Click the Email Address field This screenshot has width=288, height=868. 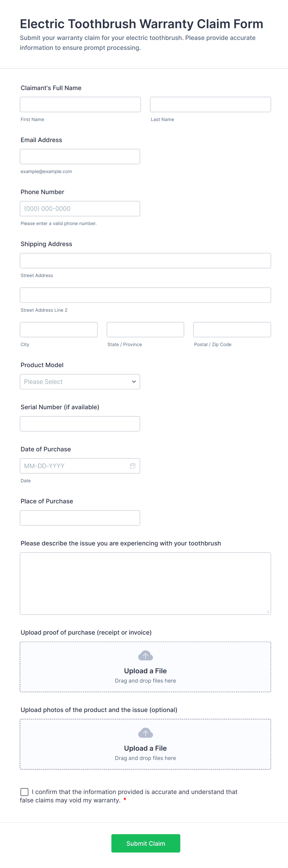click(x=80, y=157)
